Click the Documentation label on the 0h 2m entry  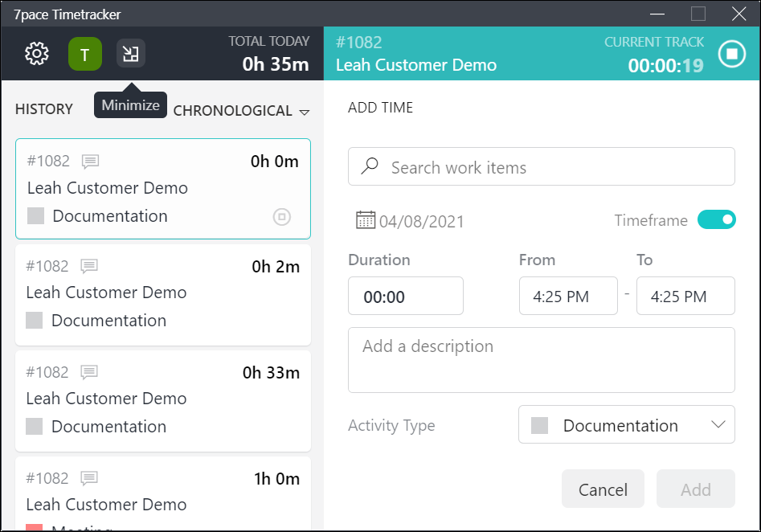coord(108,321)
